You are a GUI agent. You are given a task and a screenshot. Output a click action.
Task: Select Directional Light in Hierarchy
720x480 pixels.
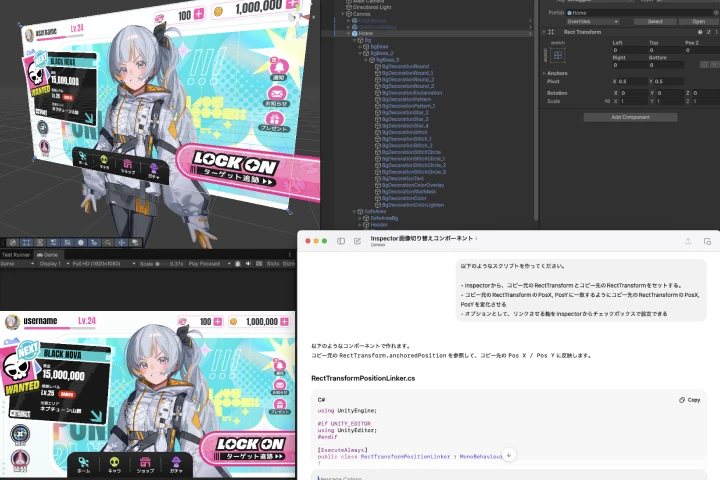(x=372, y=7)
